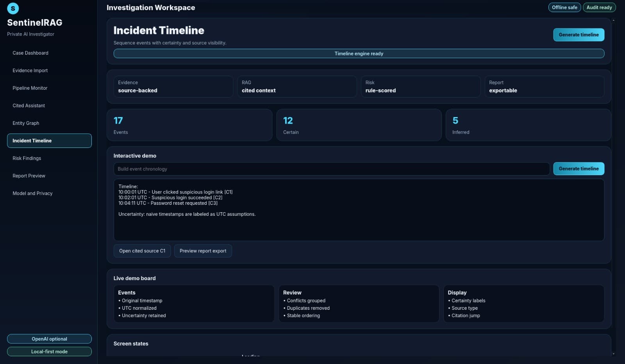This screenshot has width=625, height=364.
Task: Click the UTC normalized bullet
Action: point(137,308)
